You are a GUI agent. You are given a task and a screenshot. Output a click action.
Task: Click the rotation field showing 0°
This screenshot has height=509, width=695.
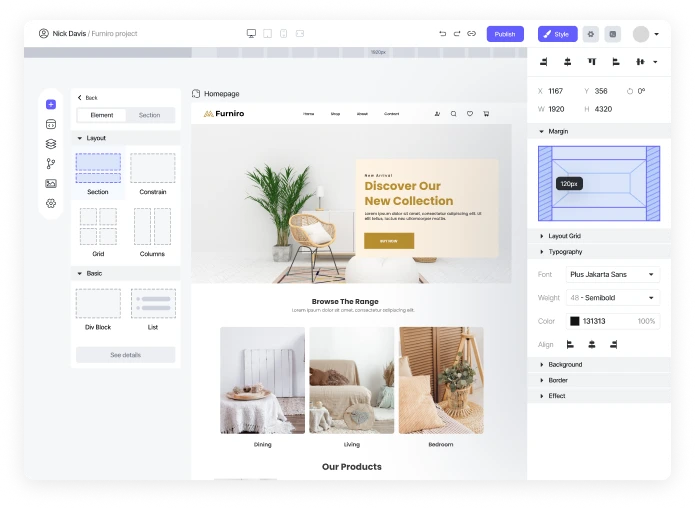(636, 91)
